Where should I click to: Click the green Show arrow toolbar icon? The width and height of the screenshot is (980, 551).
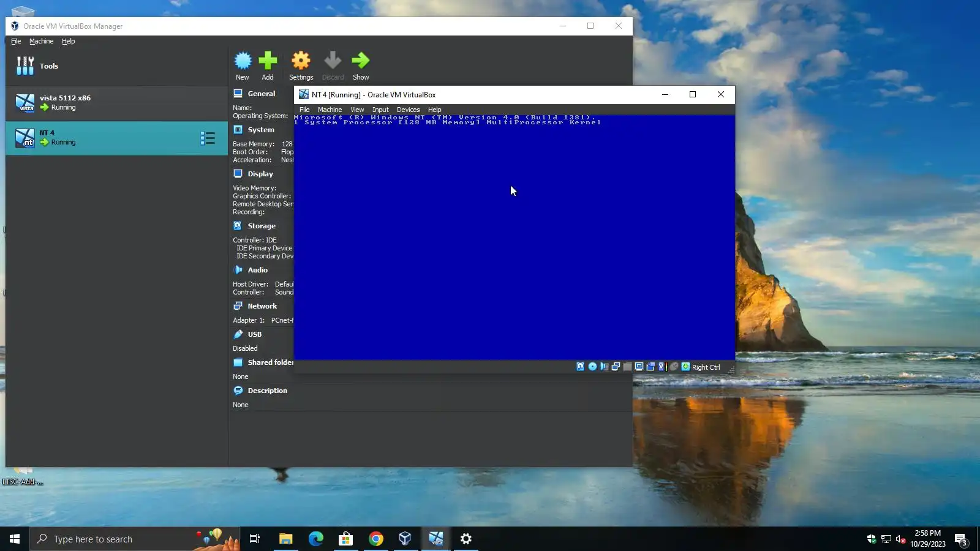361,61
